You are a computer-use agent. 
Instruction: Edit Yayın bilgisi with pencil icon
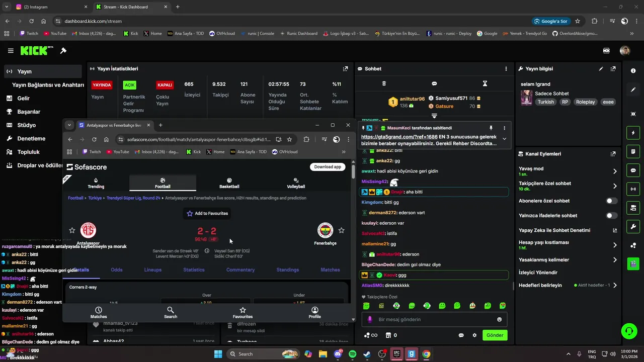(x=601, y=69)
